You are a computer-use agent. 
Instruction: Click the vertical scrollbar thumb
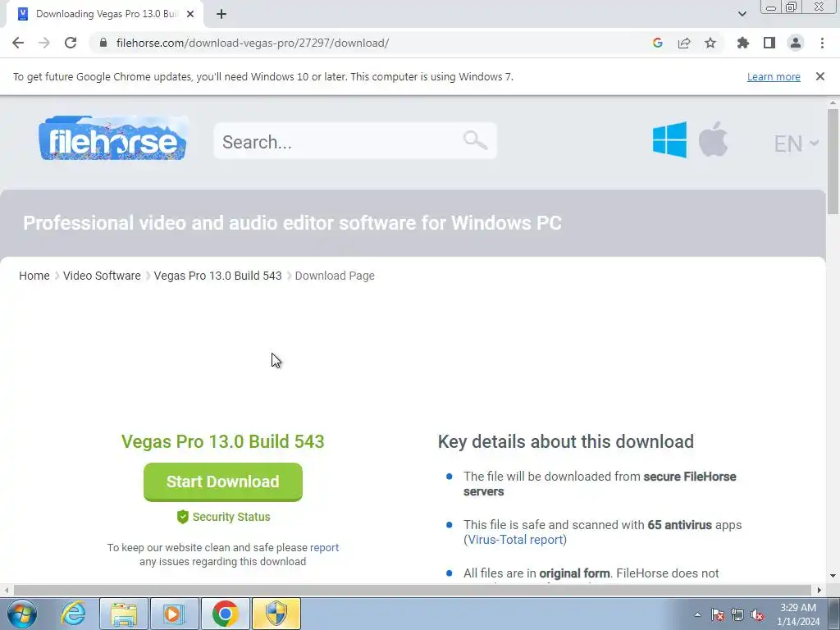[x=833, y=161]
